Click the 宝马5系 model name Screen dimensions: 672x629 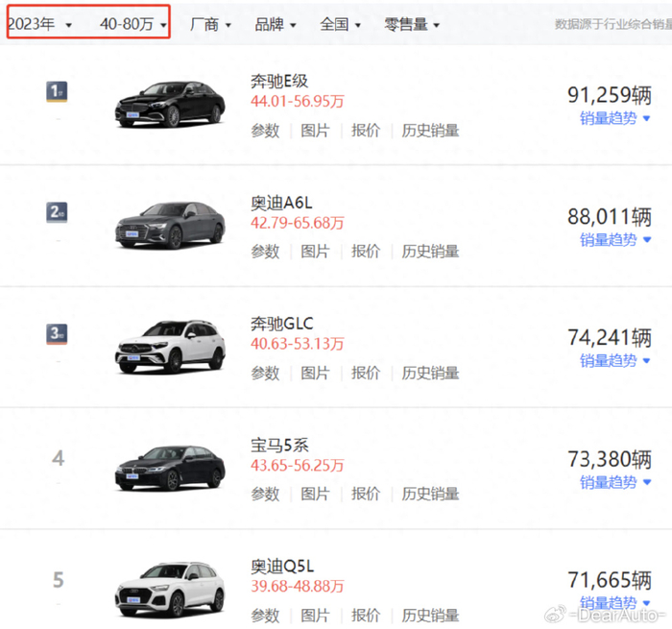point(279,446)
